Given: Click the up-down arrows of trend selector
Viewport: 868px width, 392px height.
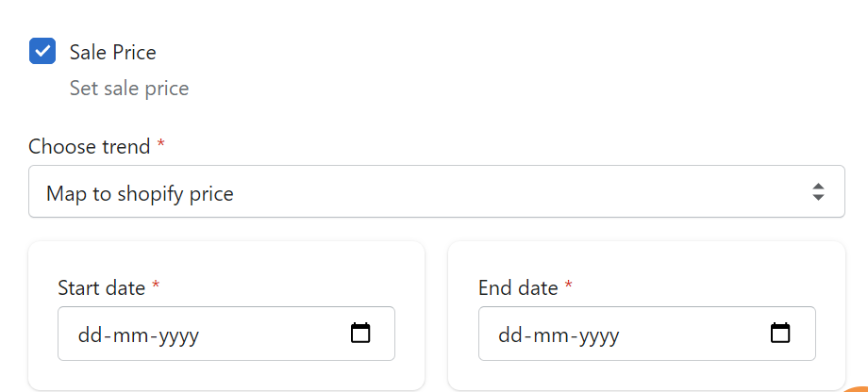Looking at the screenshot, I should [x=818, y=192].
